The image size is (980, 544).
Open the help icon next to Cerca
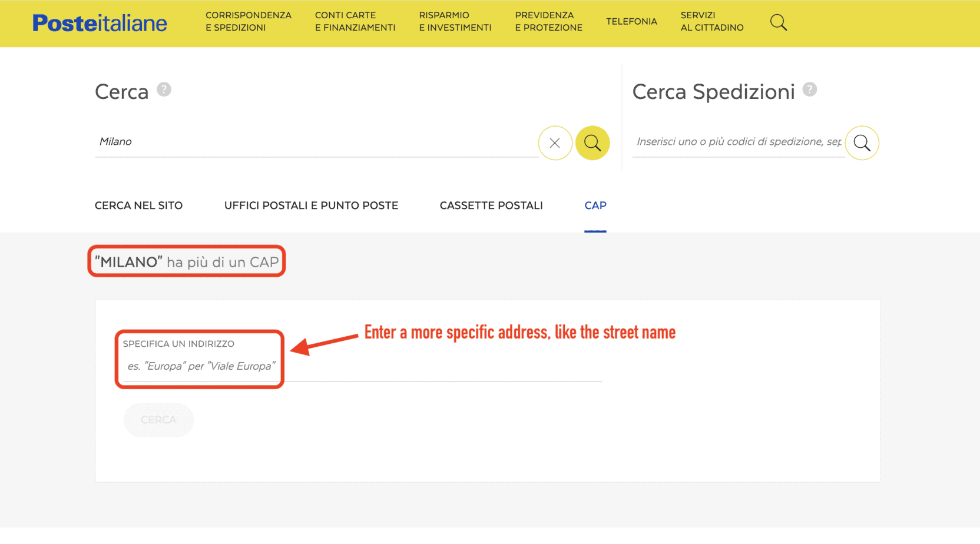click(x=165, y=89)
